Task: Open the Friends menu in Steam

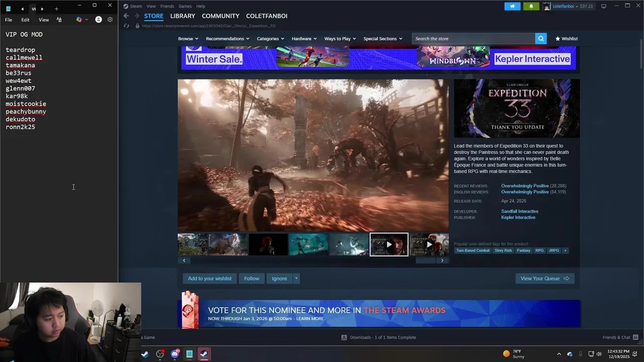Action: pyautogui.click(x=167, y=6)
